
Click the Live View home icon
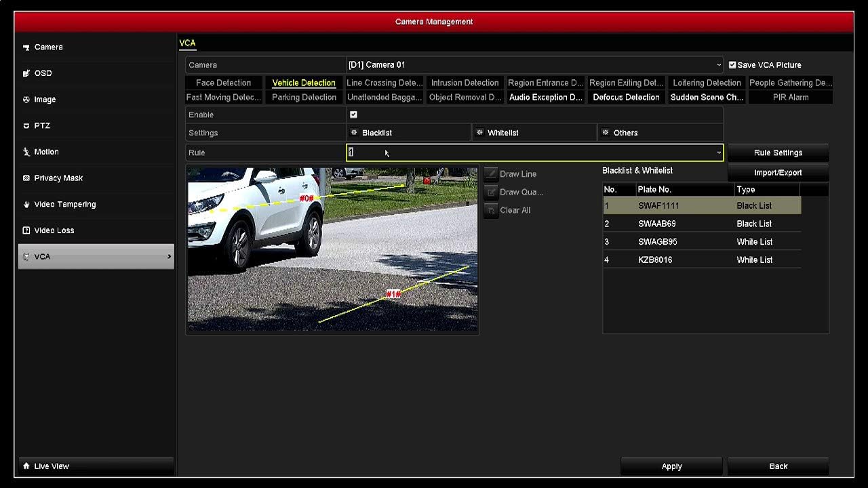[27, 466]
